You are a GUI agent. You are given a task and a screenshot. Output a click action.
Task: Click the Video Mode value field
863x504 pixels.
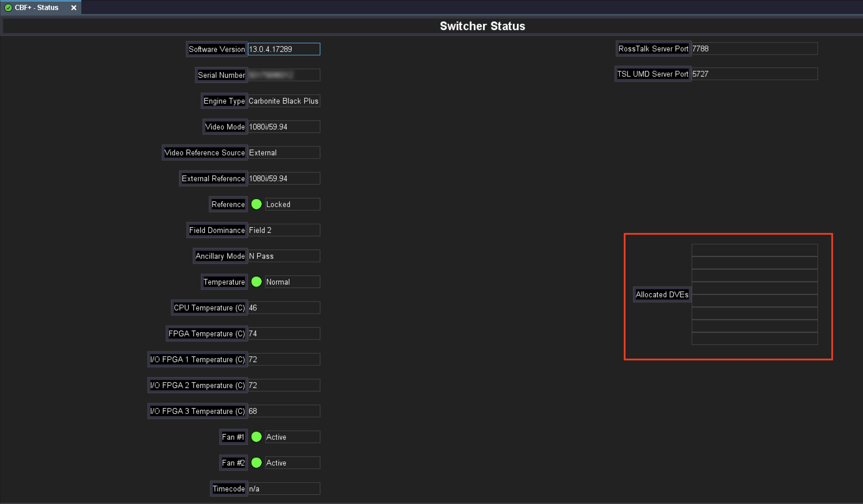coord(284,127)
